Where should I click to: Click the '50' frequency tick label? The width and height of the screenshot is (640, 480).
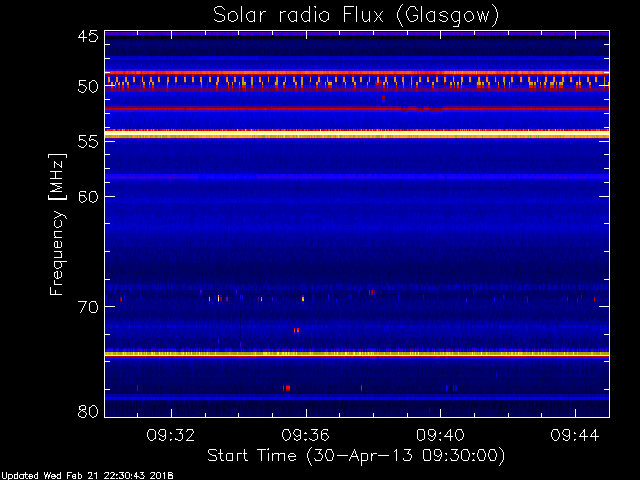pos(88,86)
